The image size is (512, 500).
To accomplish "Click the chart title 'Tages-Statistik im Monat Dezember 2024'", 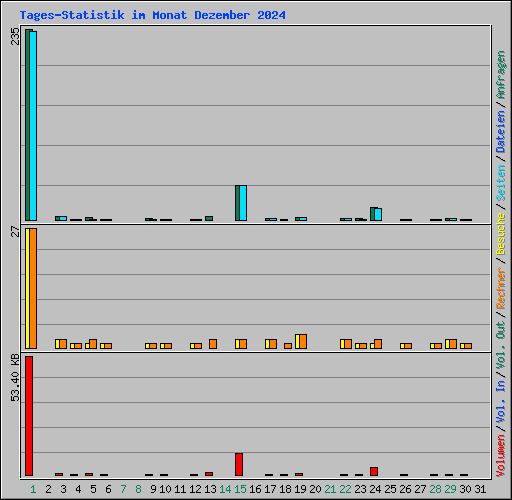I will point(152,15).
